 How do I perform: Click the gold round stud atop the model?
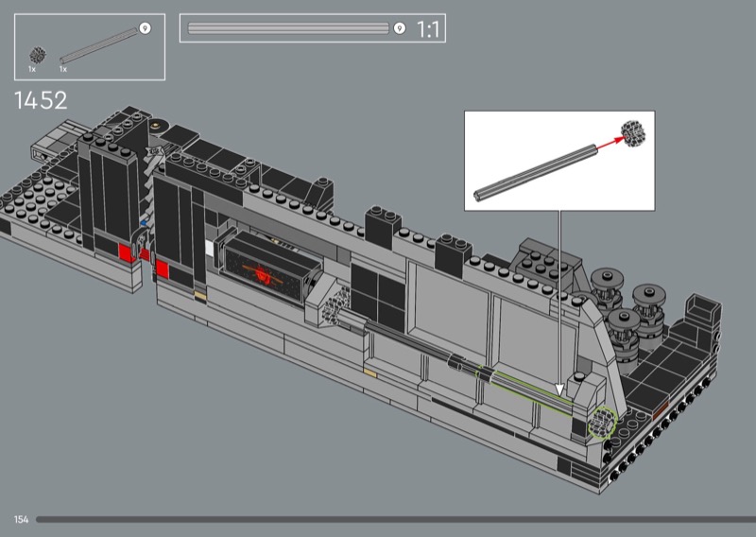point(156,124)
